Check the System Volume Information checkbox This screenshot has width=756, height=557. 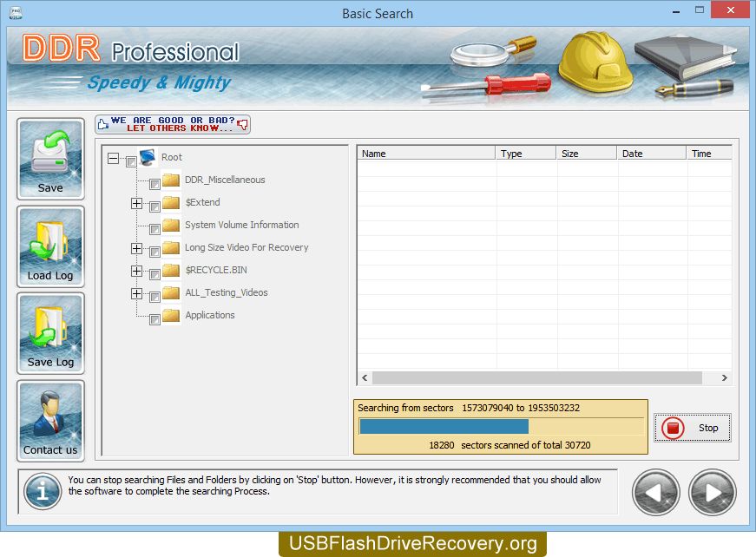point(154,229)
